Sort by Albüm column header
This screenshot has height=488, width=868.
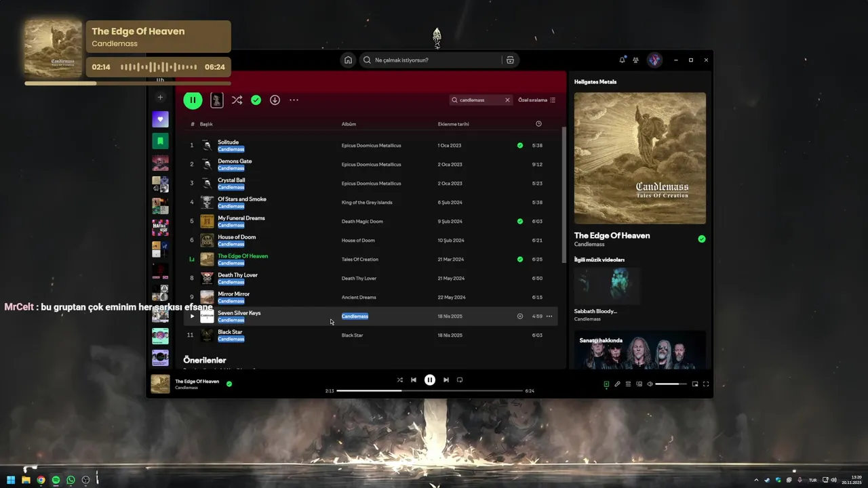click(349, 124)
